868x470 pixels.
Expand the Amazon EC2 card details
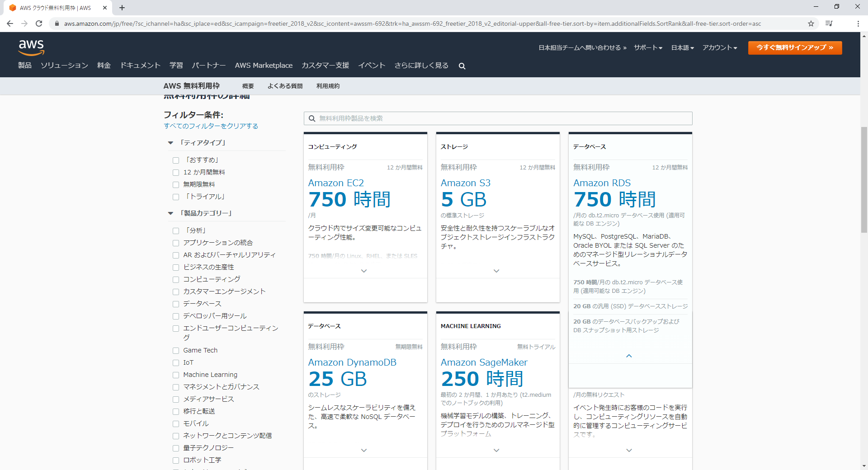364,271
